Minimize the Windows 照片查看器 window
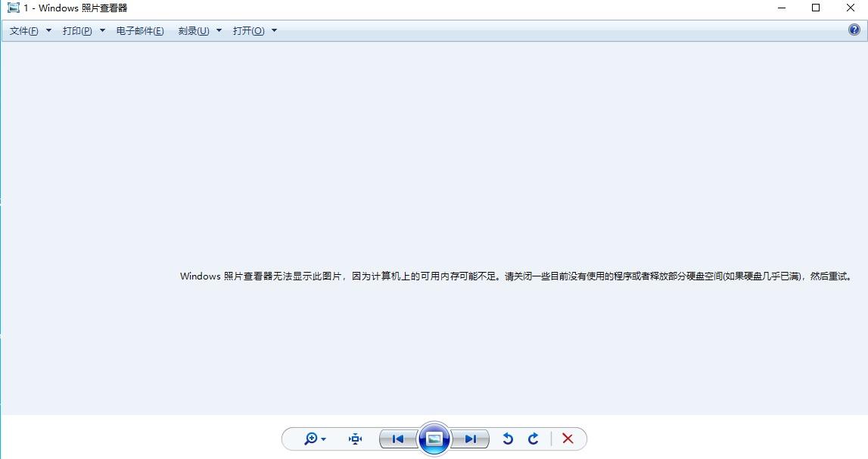Viewport: 868px width, 459px height. coord(782,8)
